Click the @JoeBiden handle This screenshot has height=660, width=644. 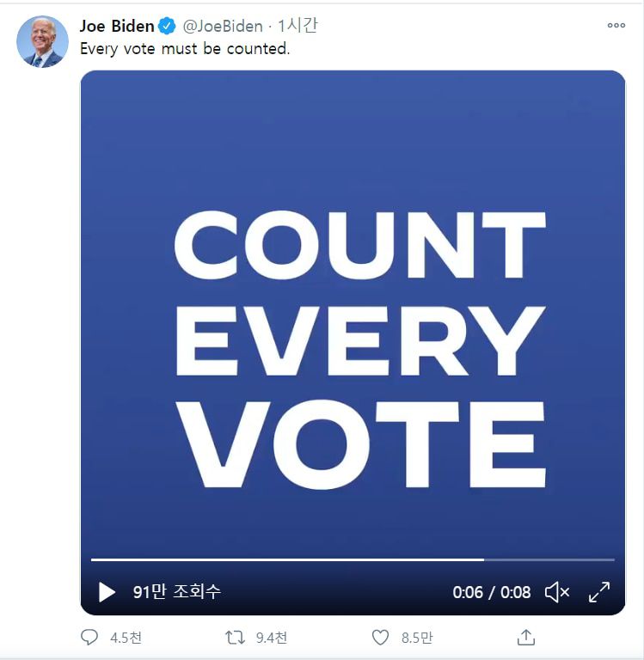point(223,26)
